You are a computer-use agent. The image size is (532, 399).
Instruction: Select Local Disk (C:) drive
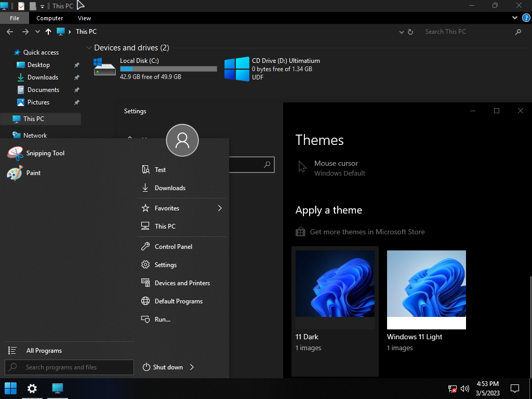pyautogui.click(x=155, y=69)
